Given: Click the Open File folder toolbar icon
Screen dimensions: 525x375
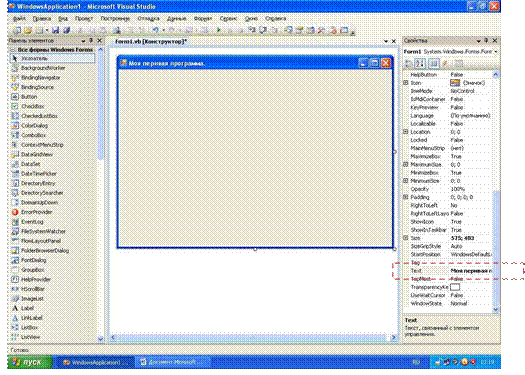Looking at the screenshot, I should [27, 30].
